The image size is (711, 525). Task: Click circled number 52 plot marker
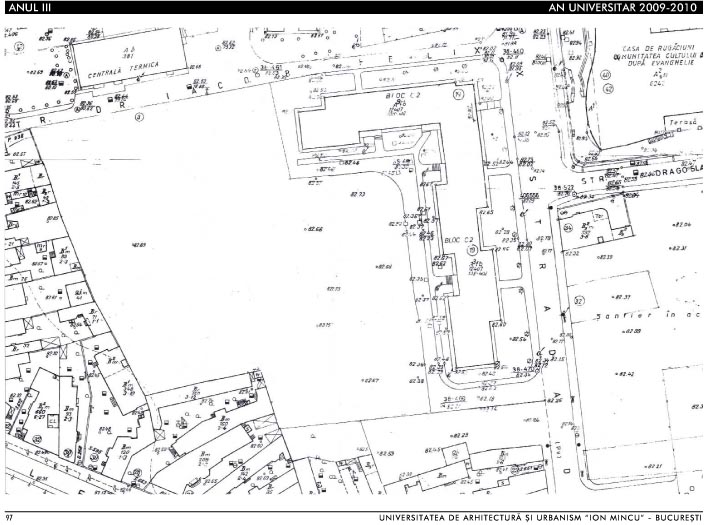click(578, 300)
